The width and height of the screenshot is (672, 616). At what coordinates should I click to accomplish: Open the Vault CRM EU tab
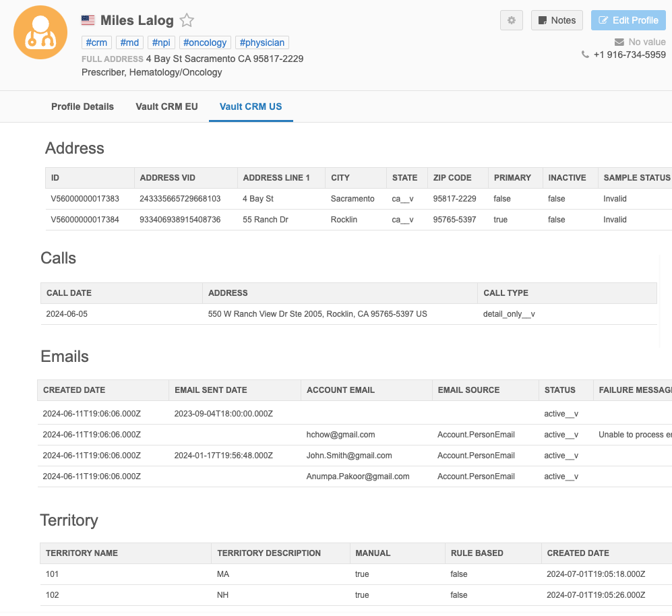[x=166, y=106]
